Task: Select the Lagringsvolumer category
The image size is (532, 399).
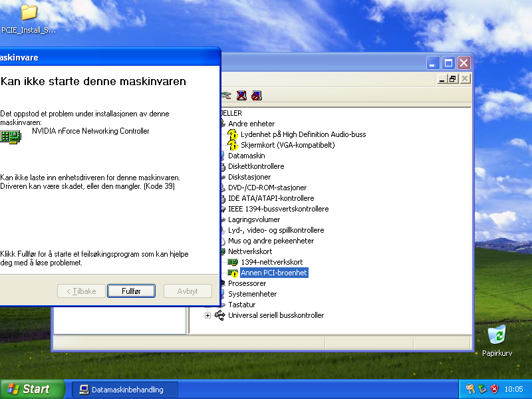Action: tap(254, 219)
